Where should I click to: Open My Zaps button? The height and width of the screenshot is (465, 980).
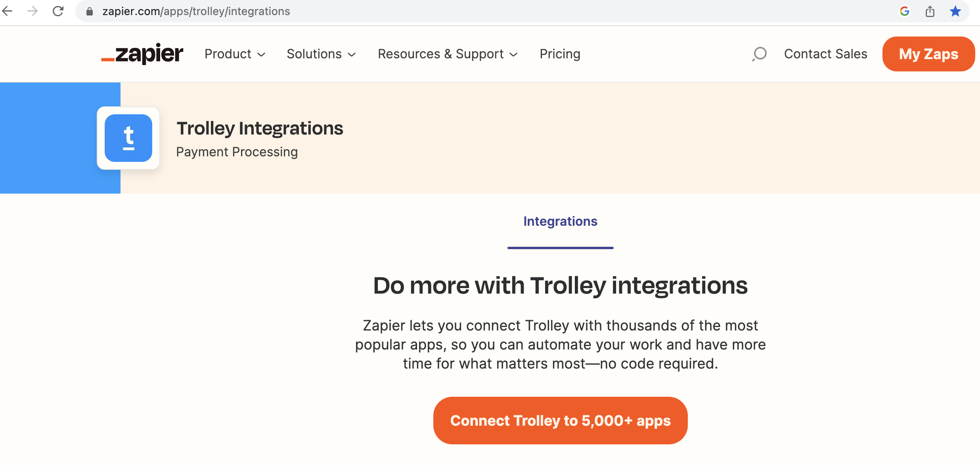click(x=928, y=54)
